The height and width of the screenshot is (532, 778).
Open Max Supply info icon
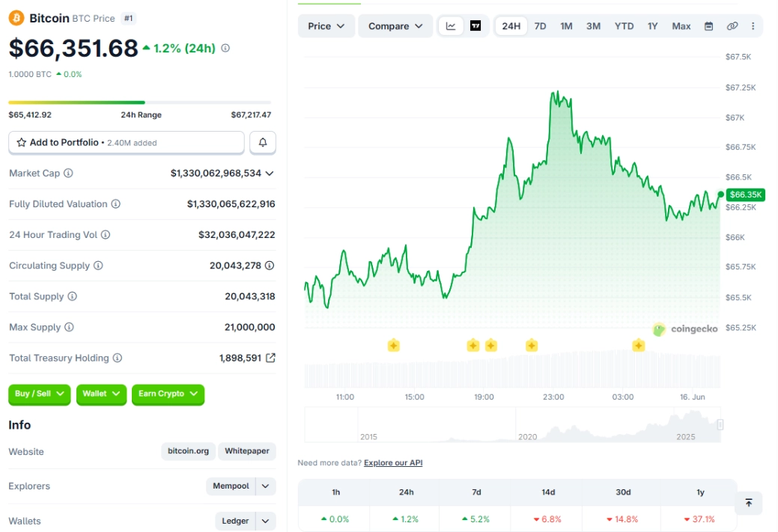tap(69, 327)
